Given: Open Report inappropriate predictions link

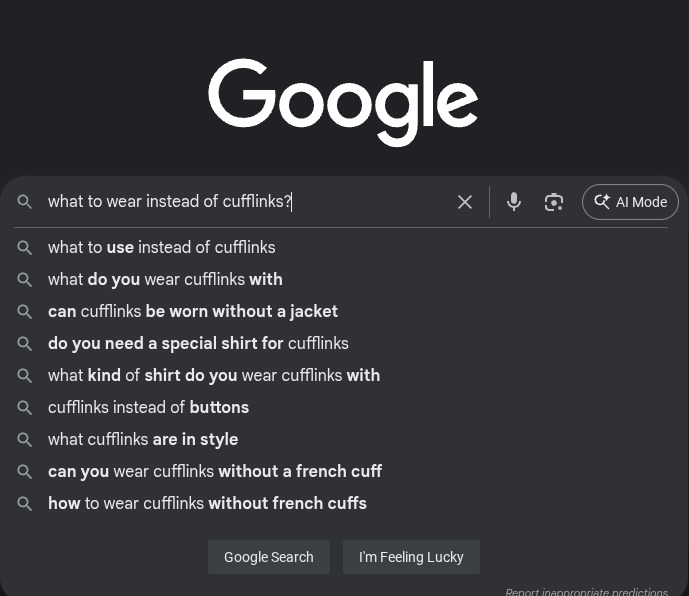Looking at the screenshot, I should pos(586,591).
